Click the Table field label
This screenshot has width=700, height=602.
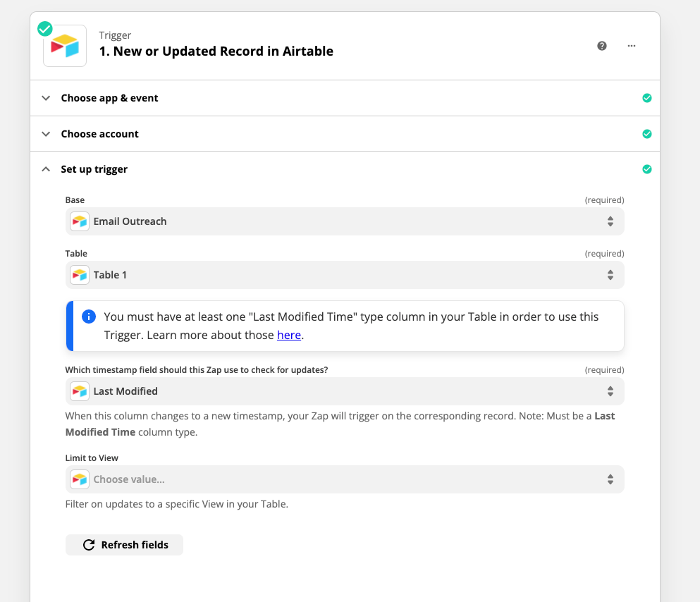[x=76, y=254]
